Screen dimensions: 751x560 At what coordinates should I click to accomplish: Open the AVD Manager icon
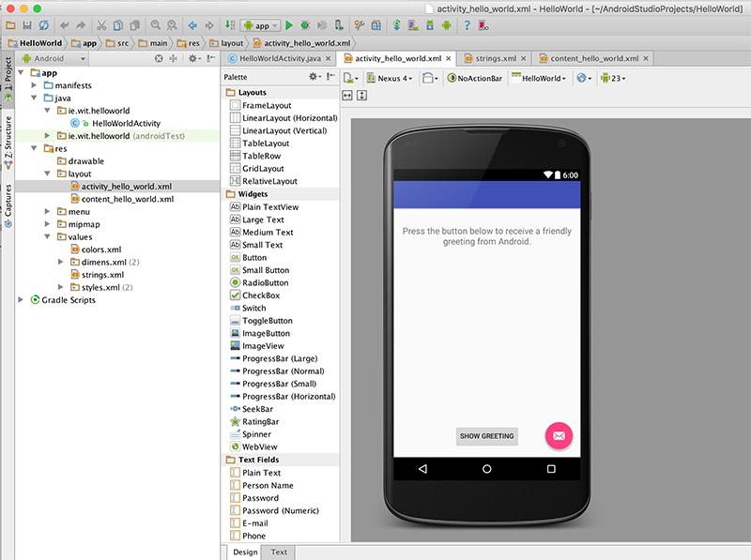(x=413, y=25)
